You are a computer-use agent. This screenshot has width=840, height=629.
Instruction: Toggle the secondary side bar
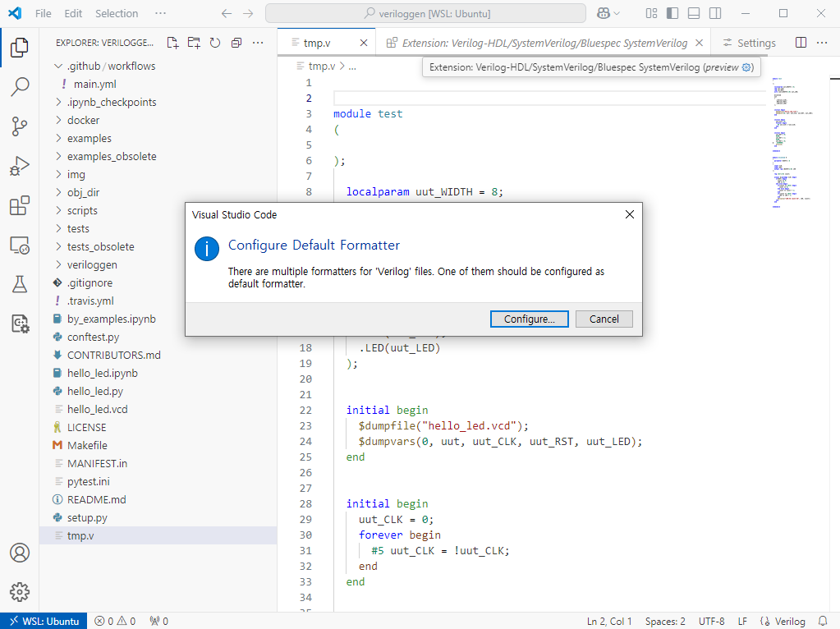tap(715, 13)
